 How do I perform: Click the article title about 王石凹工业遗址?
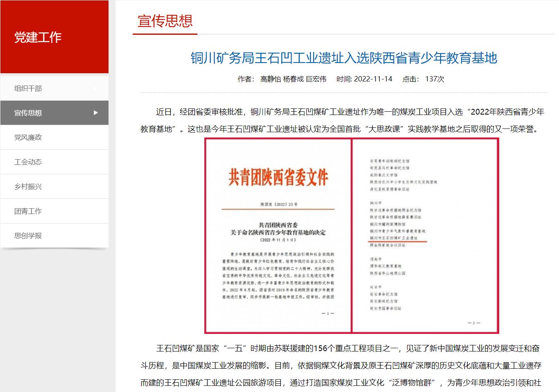click(344, 58)
